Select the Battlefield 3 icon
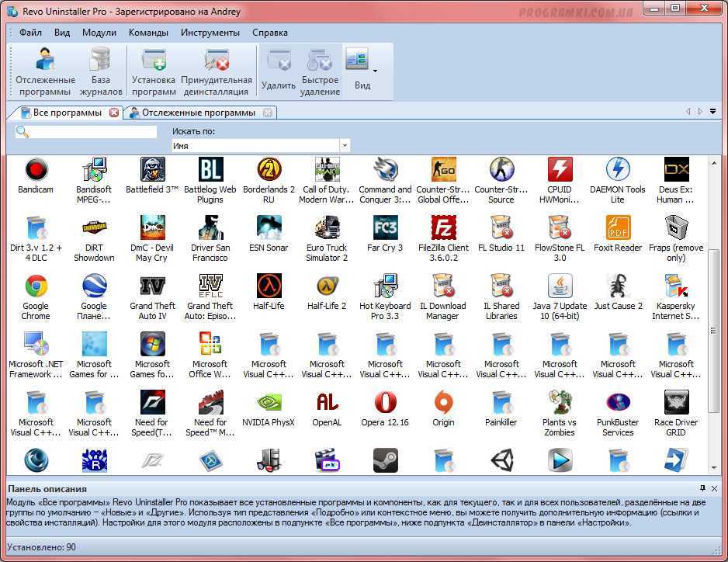The image size is (728, 562). [153, 169]
